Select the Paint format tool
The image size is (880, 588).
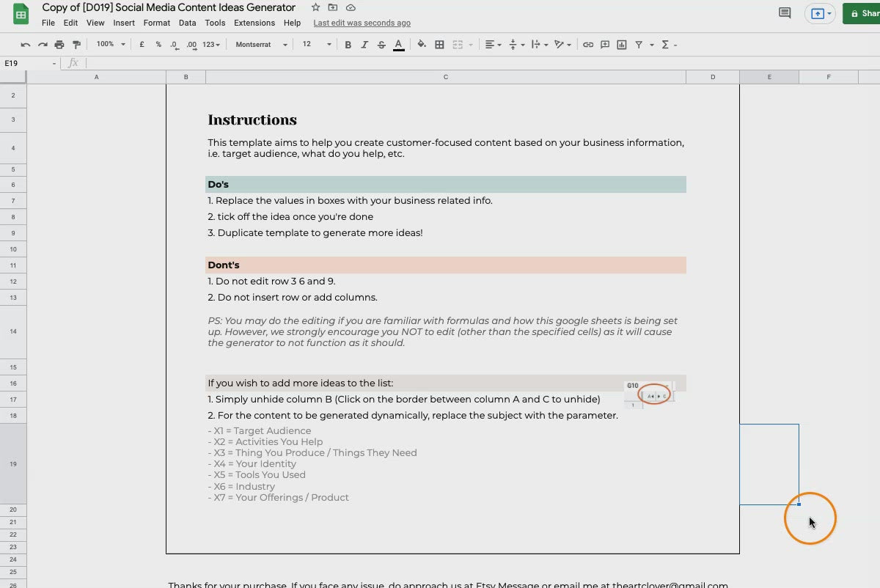(76, 45)
